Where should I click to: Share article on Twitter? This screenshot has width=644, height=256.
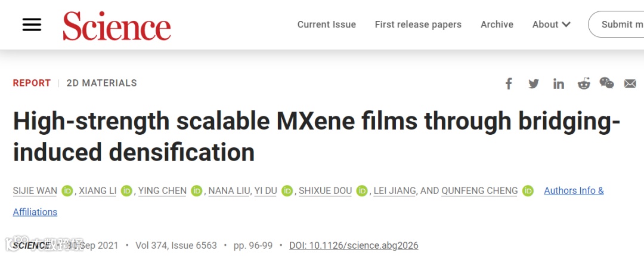534,84
